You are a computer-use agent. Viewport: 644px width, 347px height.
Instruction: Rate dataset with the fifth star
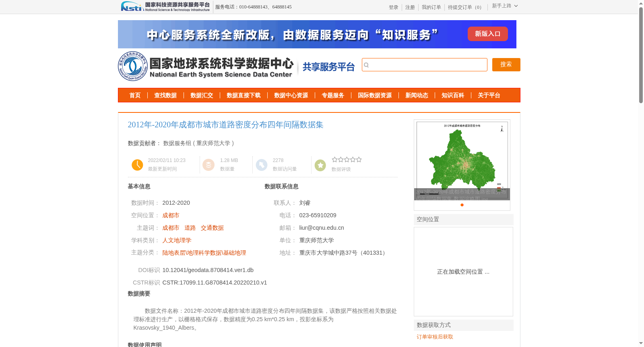click(359, 160)
